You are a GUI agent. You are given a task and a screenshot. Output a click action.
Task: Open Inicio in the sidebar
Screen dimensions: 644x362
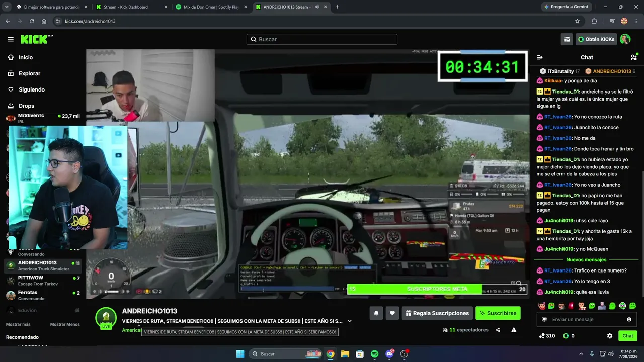(x=26, y=57)
